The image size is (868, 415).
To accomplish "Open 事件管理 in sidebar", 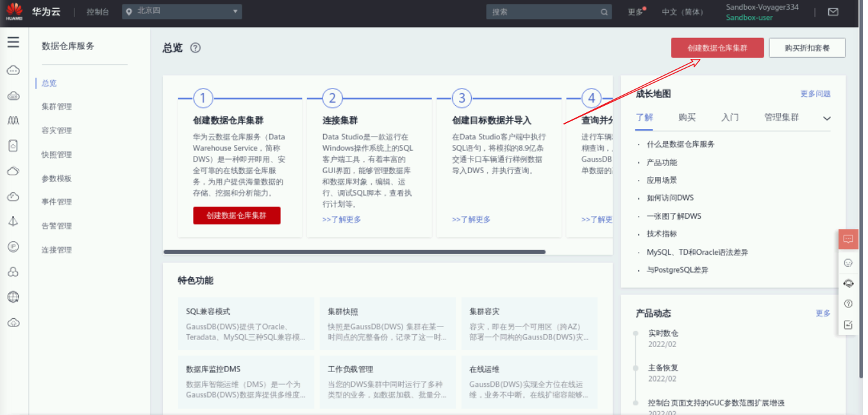I will (57, 202).
